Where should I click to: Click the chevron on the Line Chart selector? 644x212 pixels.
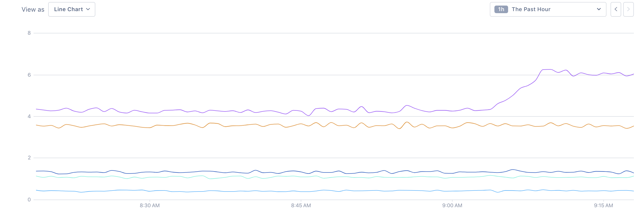tap(88, 9)
